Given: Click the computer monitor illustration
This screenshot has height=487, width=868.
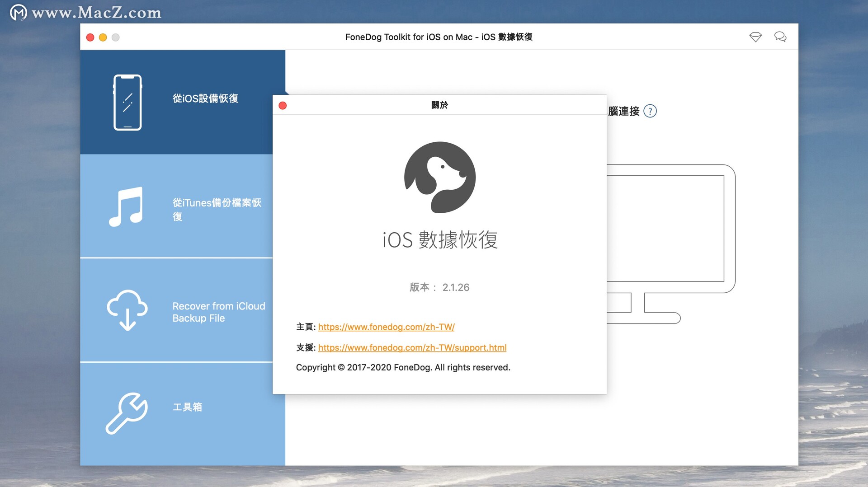Looking at the screenshot, I should tap(671, 244).
